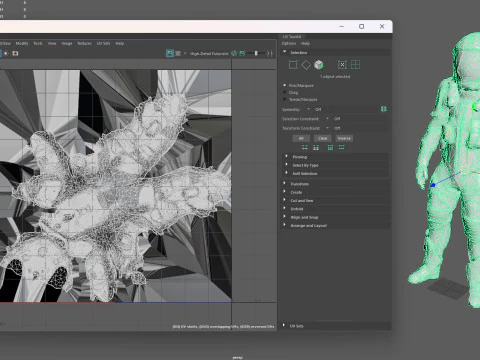The height and width of the screenshot is (360, 480).
Task: Select the Edge selection diamond icon
Action: pos(306,65)
